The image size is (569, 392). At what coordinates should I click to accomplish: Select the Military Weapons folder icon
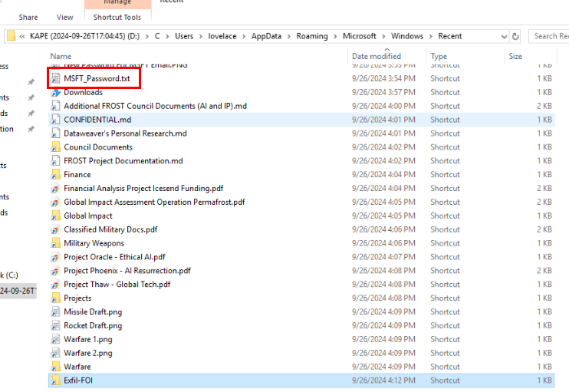pyautogui.click(x=55, y=243)
